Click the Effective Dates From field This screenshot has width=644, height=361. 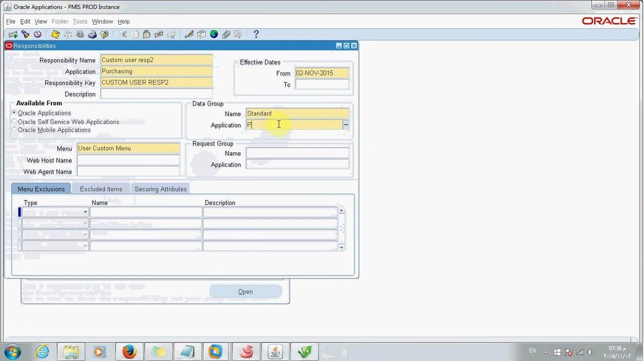(x=322, y=73)
